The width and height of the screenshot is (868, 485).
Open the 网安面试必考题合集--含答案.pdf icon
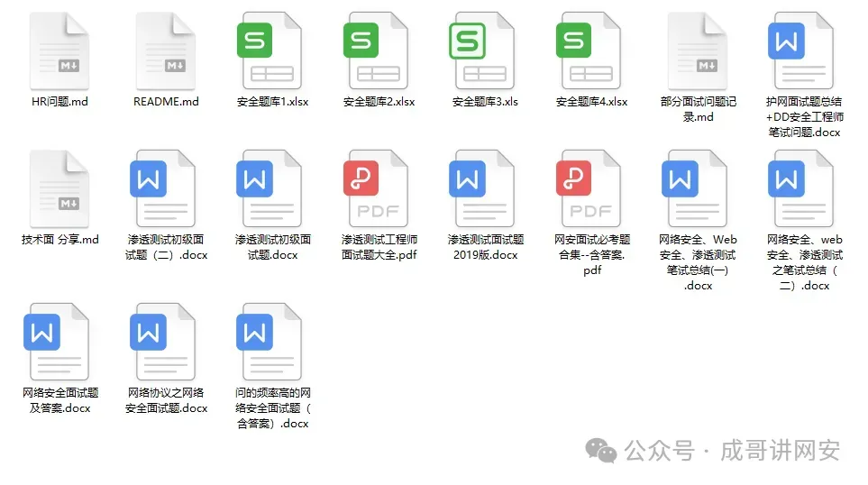click(588, 188)
